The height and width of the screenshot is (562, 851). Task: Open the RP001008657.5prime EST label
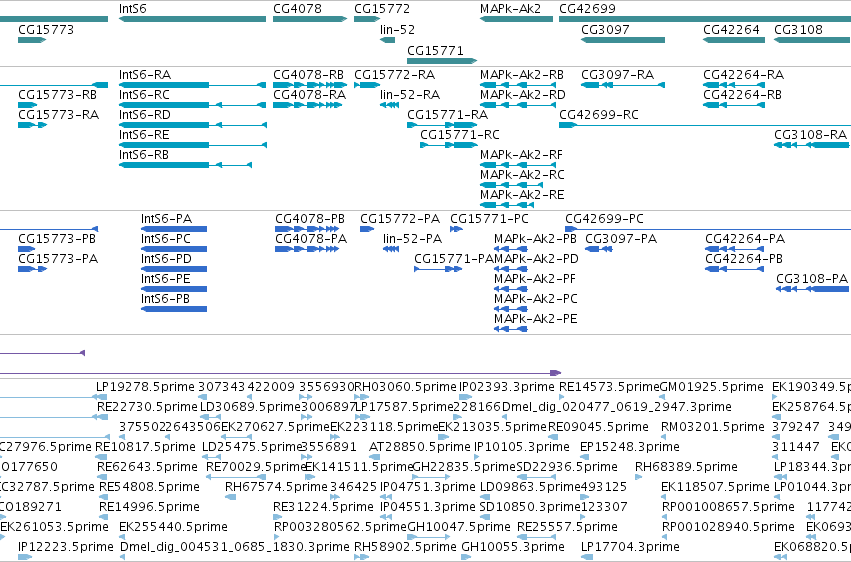point(728,507)
